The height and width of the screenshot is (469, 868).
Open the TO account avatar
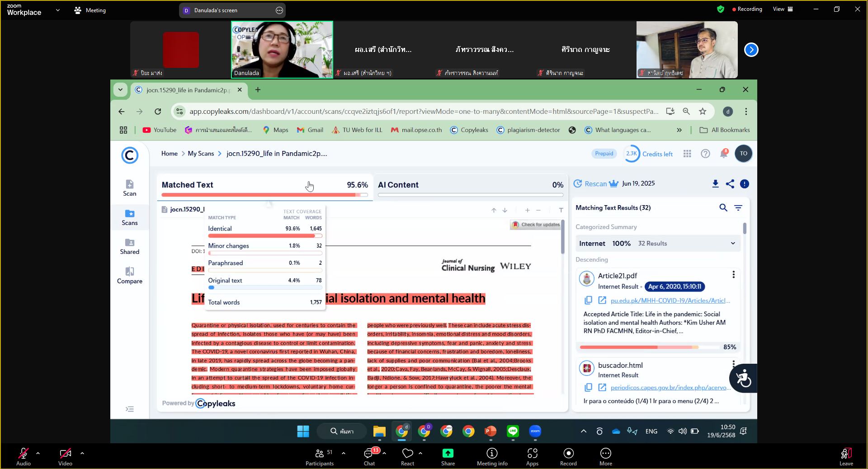click(x=744, y=154)
